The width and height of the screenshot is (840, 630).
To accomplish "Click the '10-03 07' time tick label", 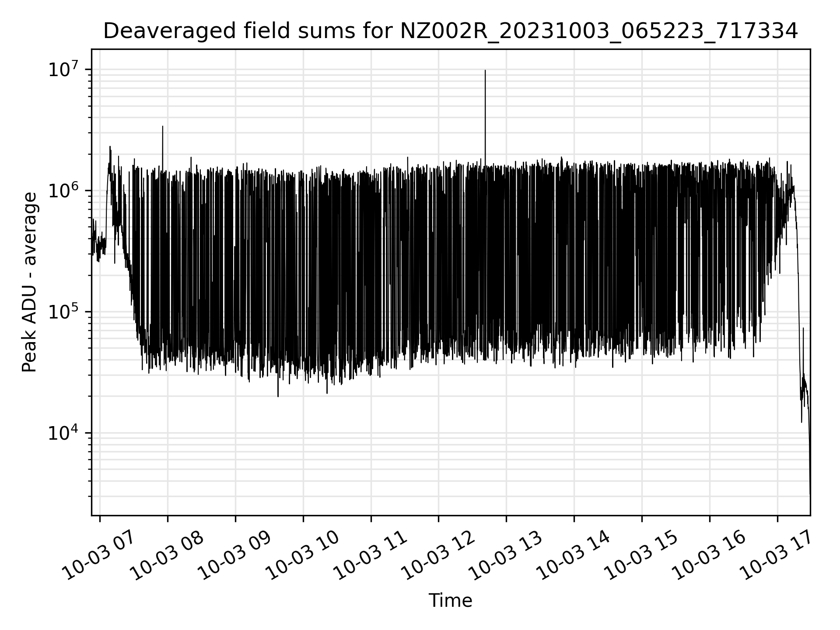I will (99, 555).
